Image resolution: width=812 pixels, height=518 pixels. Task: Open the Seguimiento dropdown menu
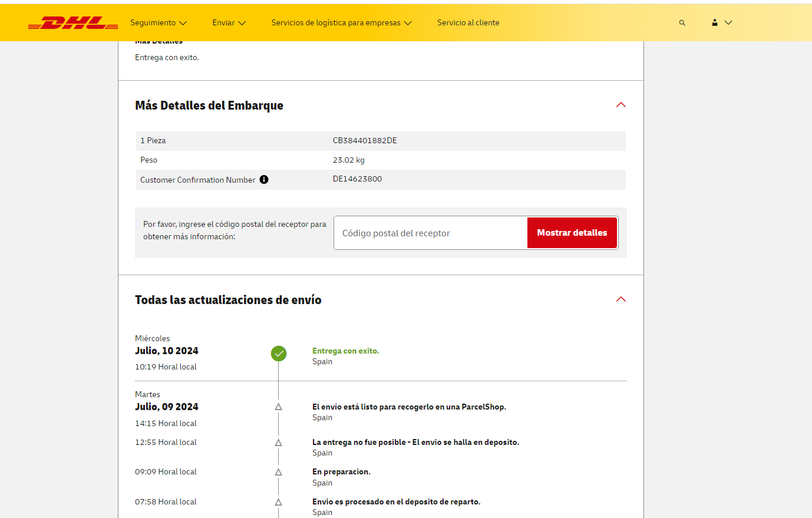[x=159, y=23]
